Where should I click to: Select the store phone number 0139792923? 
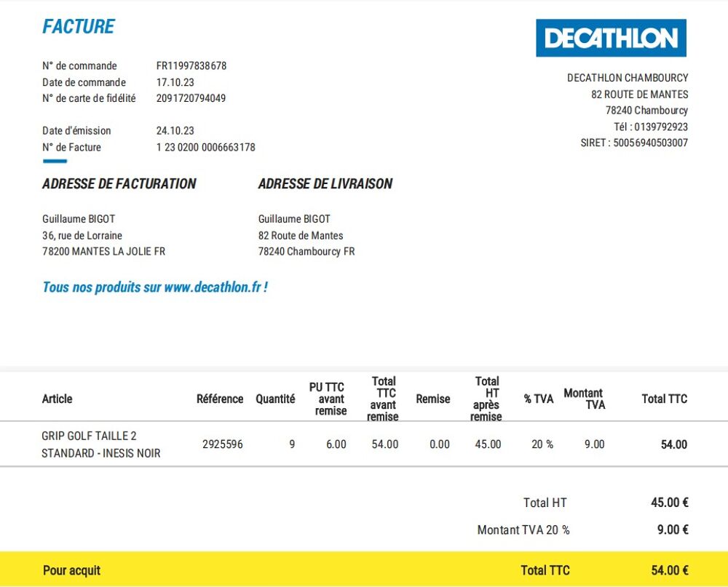tap(661, 127)
